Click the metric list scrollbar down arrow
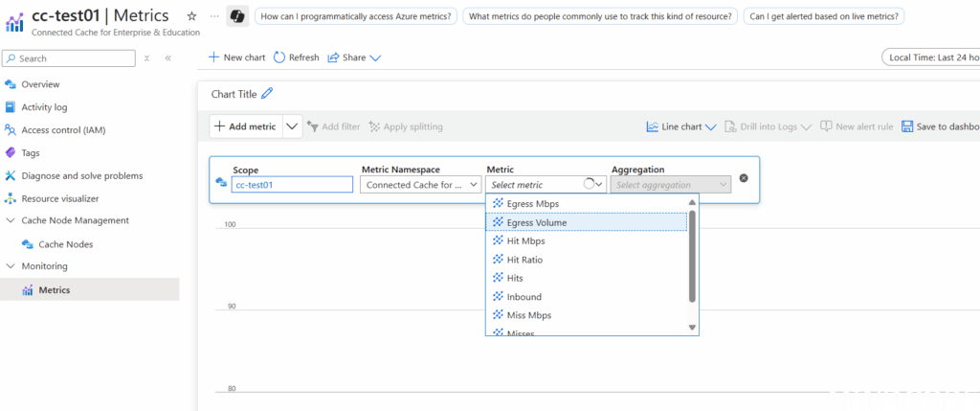 [693, 328]
